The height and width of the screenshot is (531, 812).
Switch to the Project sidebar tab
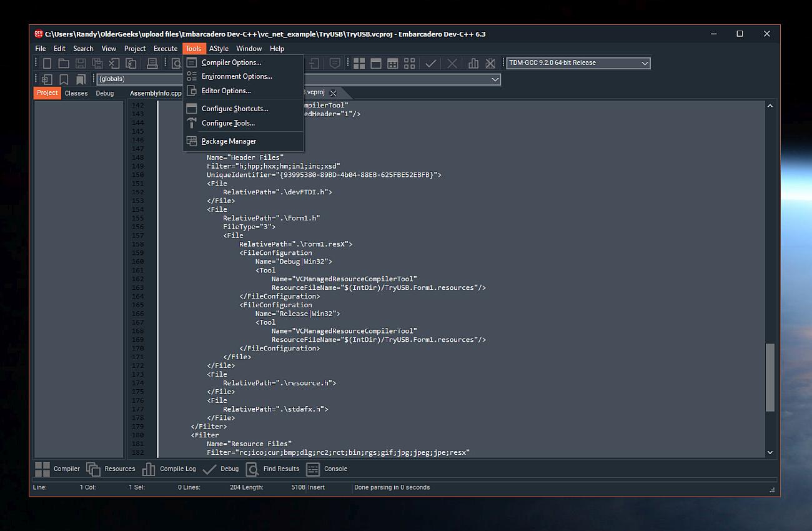pos(47,93)
